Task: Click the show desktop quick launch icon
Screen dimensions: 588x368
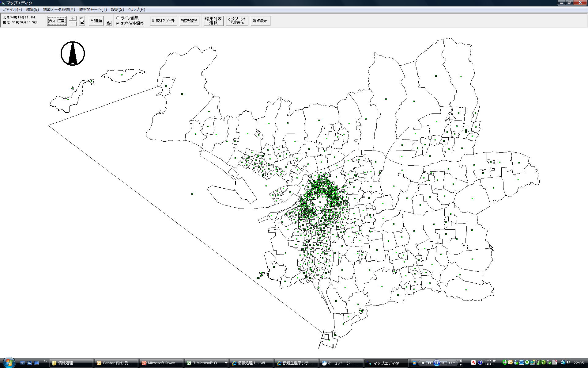Action: 36,363
